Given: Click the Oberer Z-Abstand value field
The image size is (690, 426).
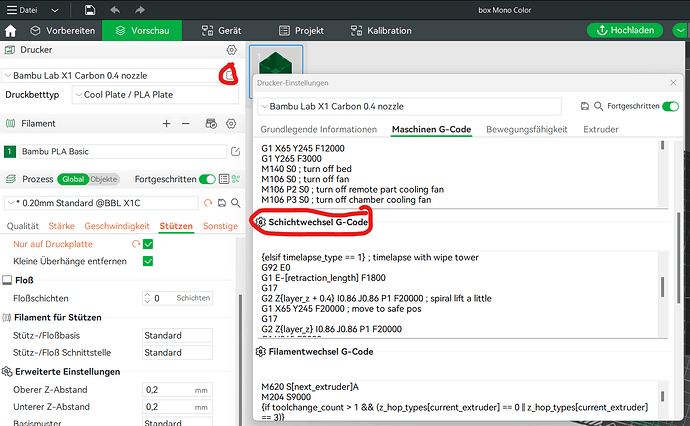Looking at the screenshot, I should [x=177, y=390].
